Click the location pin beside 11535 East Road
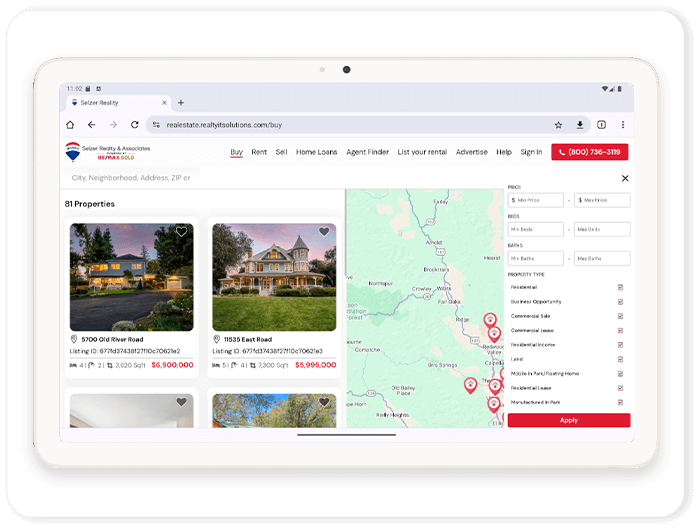This screenshot has height=530, width=700. (x=217, y=339)
